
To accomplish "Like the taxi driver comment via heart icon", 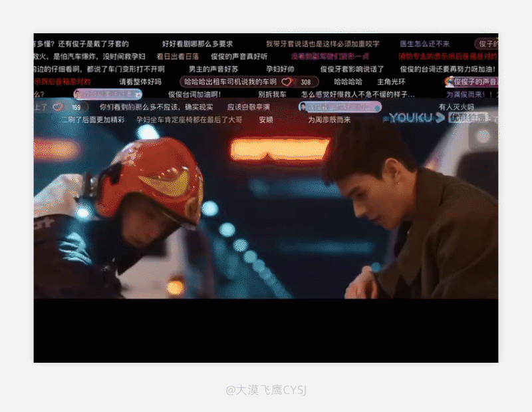I will pyautogui.click(x=287, y=82).
